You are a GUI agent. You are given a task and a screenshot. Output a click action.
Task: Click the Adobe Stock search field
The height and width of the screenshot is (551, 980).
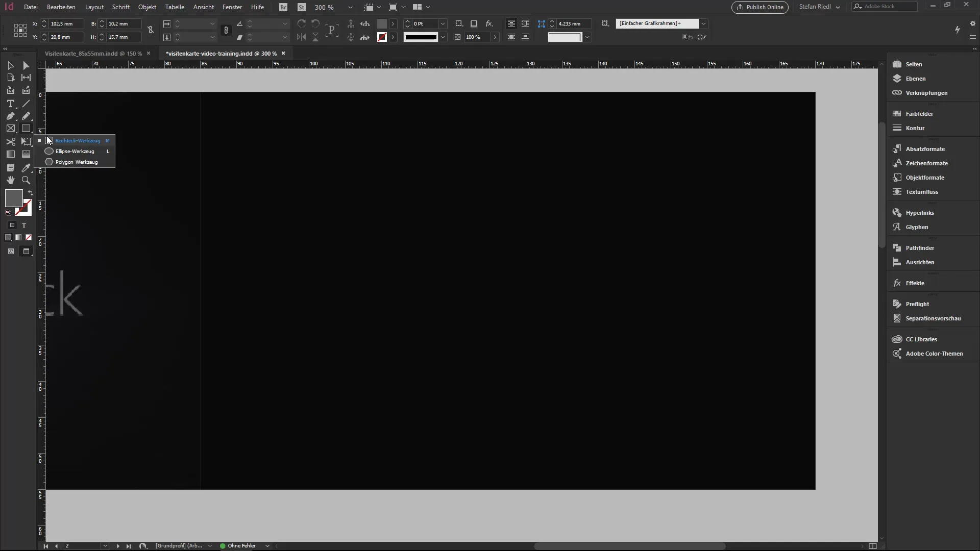pyautogui.click(x=885, y=7)
